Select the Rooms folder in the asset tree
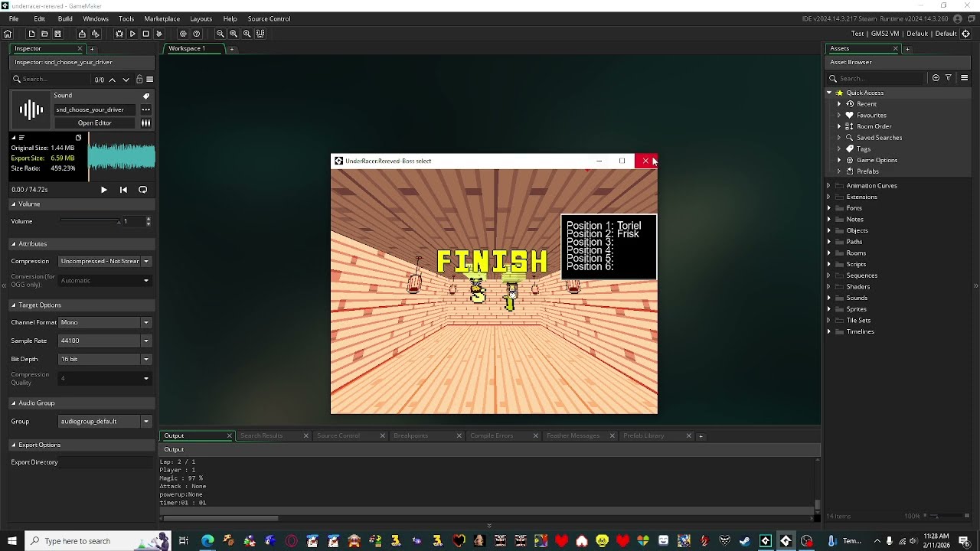This screenshot has height=551, width=980. tap(856, 253)
